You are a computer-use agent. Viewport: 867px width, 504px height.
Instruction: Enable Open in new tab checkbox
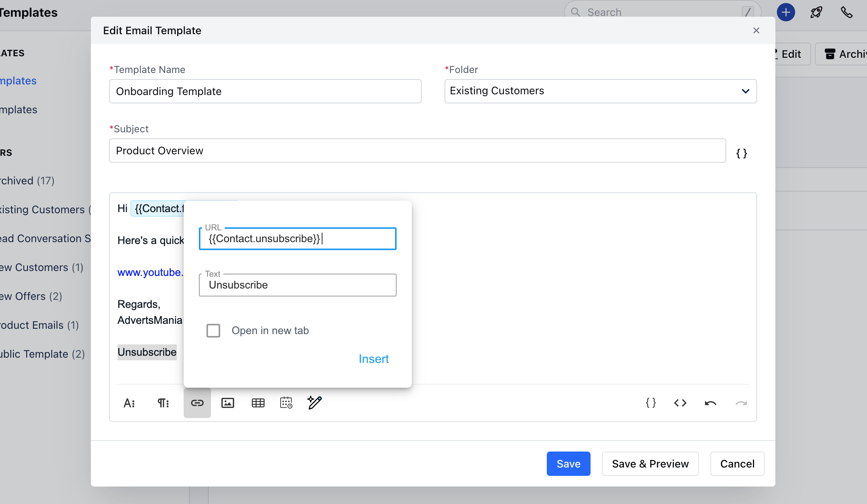[x=213, y=331]
